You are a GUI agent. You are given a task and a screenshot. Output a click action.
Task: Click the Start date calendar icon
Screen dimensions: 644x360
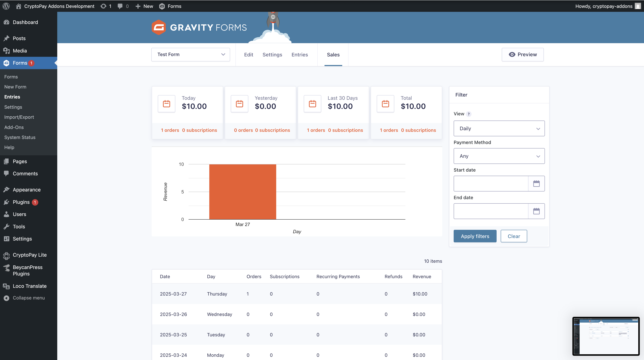[536, 184]
